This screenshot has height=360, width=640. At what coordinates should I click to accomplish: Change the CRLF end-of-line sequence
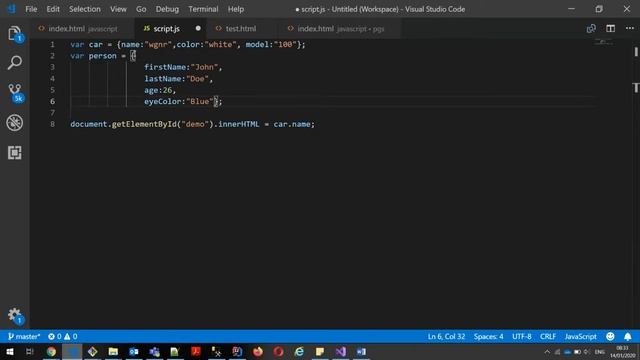point(548,336)
